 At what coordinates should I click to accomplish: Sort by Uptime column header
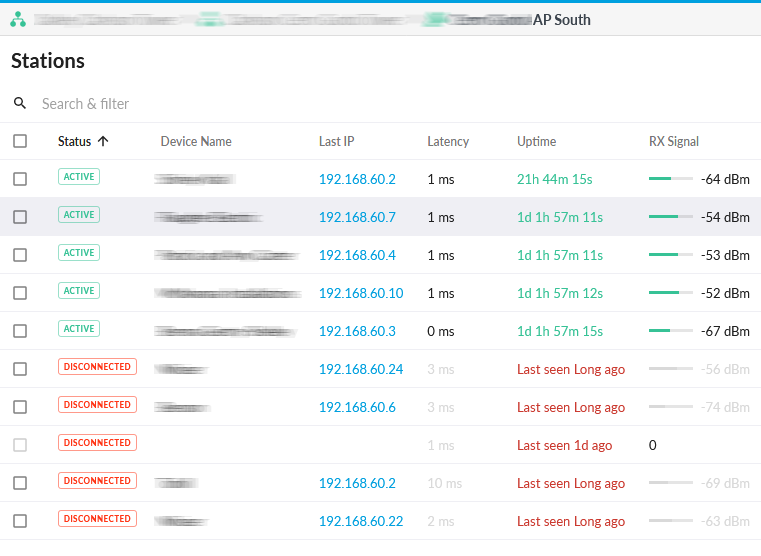(x=536, y=141)
